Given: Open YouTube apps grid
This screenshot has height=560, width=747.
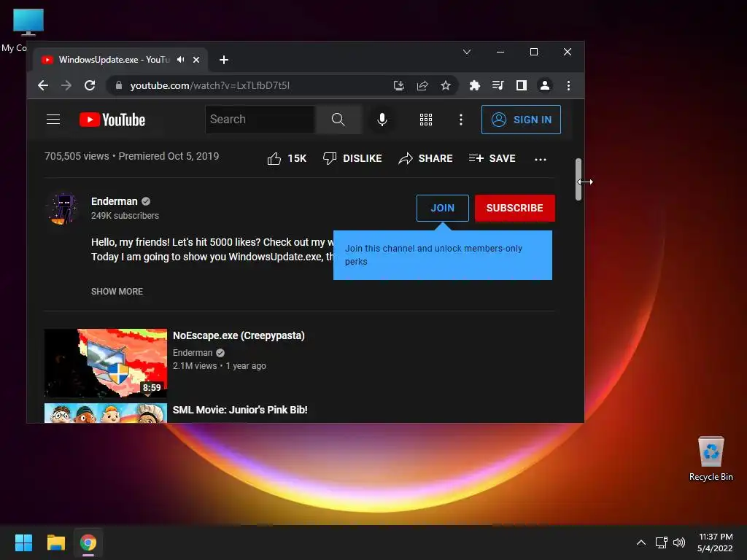Looking at the screenshot, I should pyautogui.click(x=426, y=120).
